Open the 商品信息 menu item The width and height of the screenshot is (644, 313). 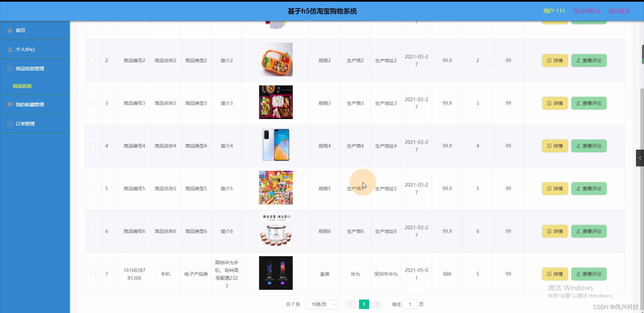pos(22,86)
